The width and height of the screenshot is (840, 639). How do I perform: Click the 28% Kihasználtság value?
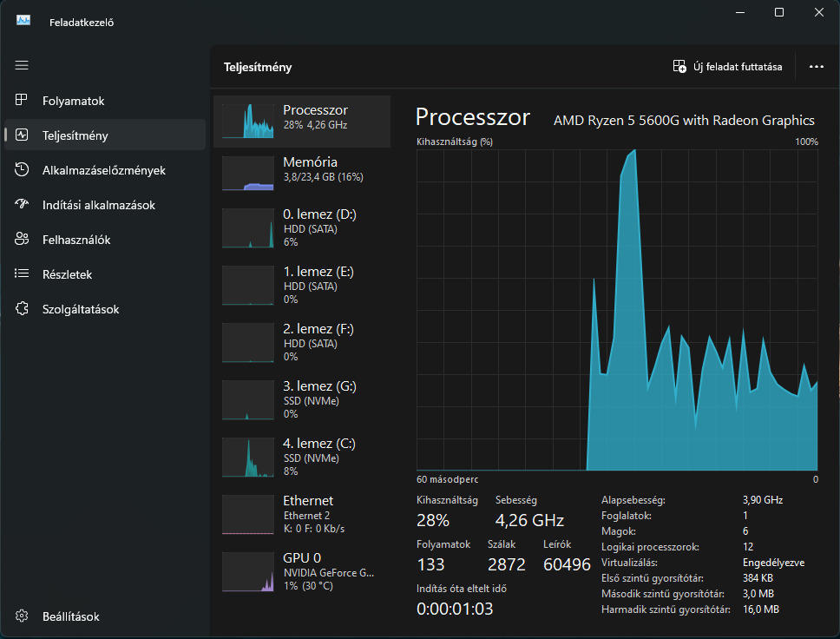tap(433, 520)
